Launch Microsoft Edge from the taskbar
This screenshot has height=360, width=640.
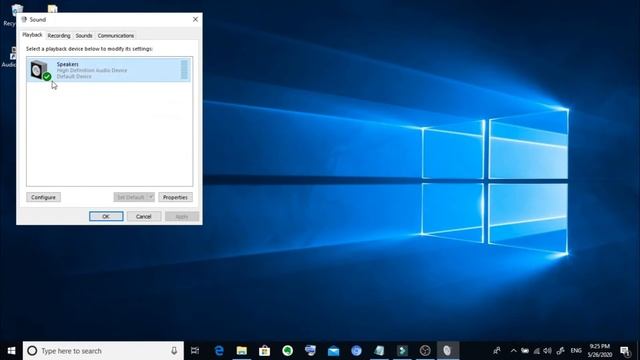219,351
